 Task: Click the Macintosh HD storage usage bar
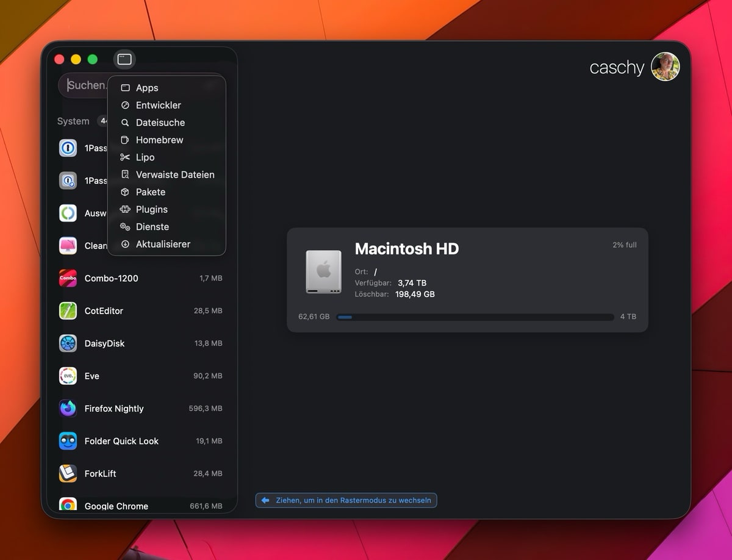[x=475, y=317]
